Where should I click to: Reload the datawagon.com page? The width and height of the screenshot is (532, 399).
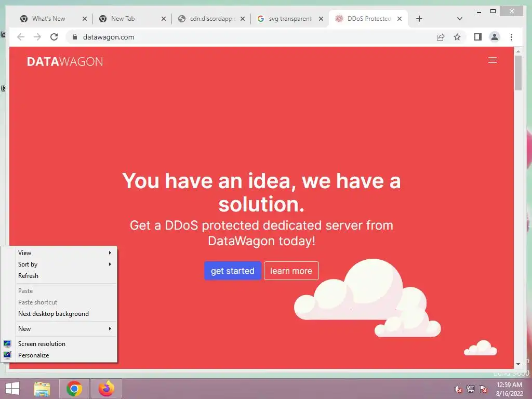54,37
